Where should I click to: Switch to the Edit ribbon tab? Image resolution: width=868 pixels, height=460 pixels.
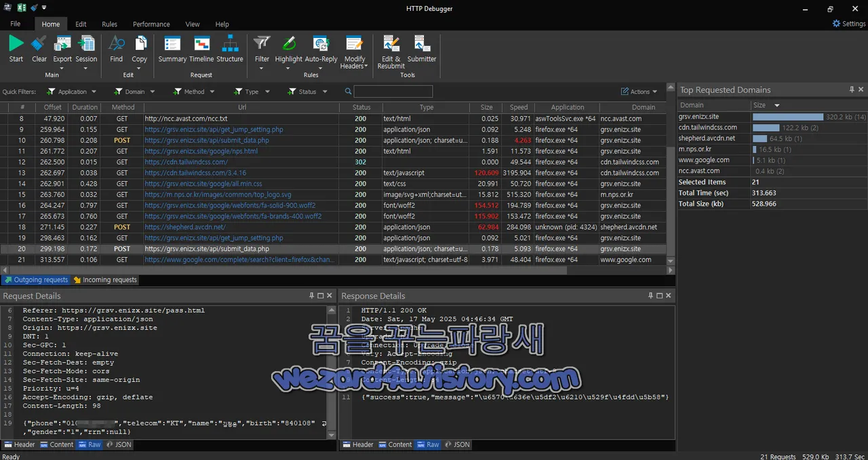(81, 24)
